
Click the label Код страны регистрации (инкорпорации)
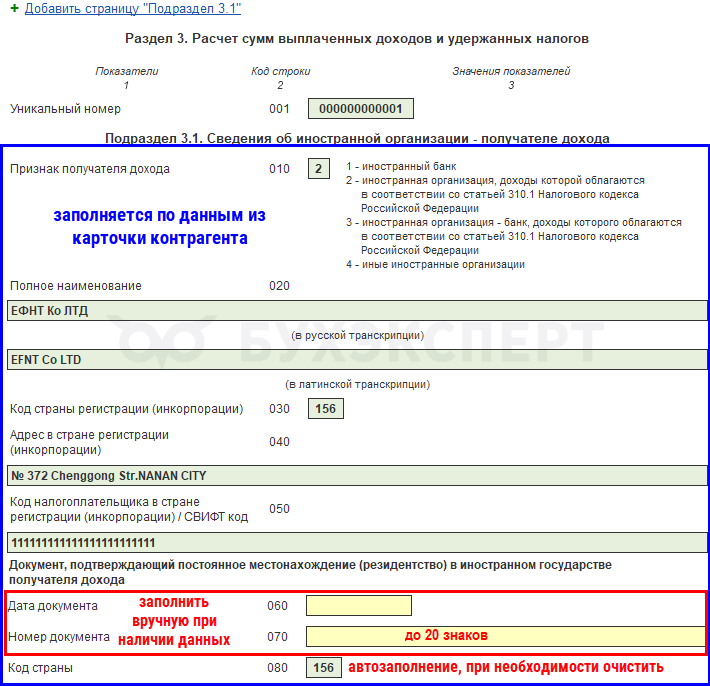(x=126, y=409)
